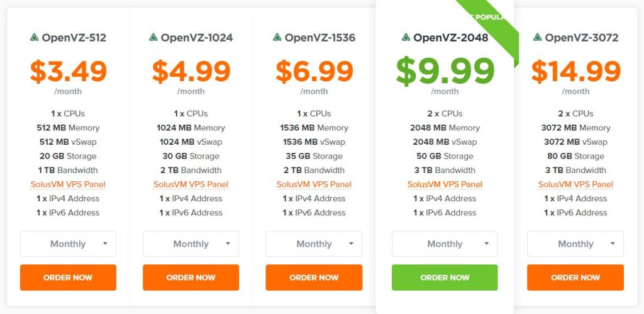The height and width of the screenshot is (314, 644).
Task: Order the $4.99 OpenVZ-1024 plan
Action: [191, 278]
